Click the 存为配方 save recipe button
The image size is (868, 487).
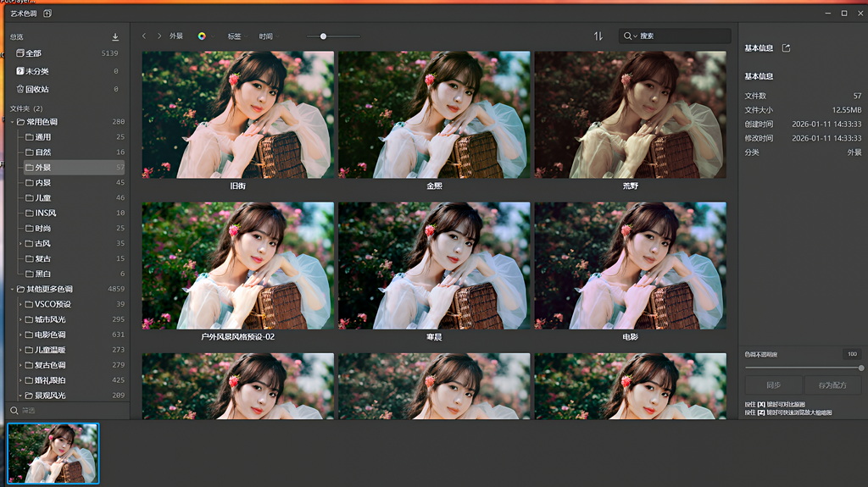coord(832,385)
